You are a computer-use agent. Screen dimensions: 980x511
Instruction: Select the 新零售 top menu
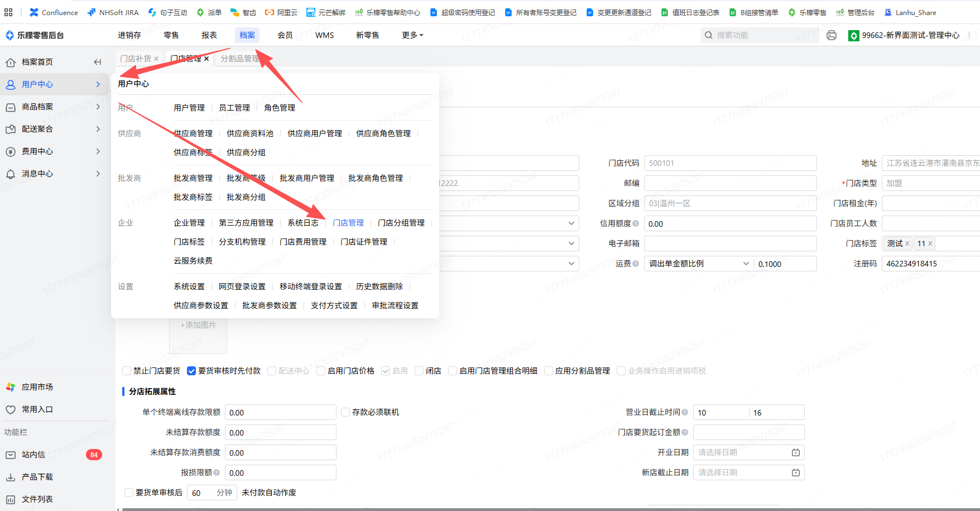(368, 35)
